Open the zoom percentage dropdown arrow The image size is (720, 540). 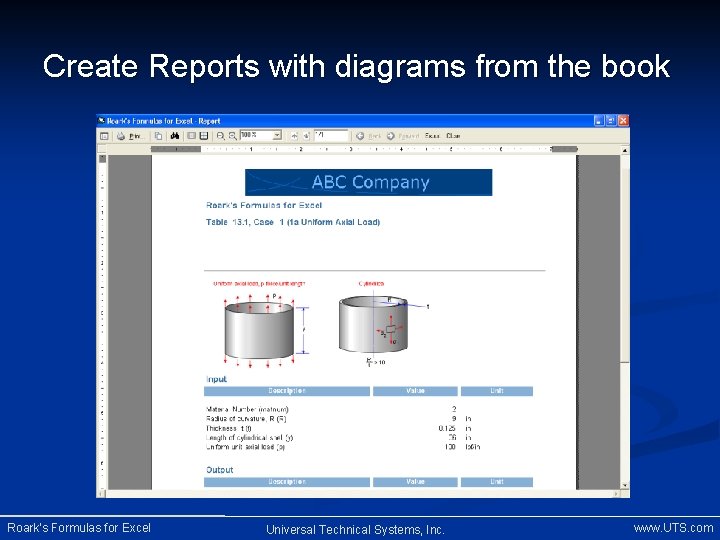pos(277,135)
